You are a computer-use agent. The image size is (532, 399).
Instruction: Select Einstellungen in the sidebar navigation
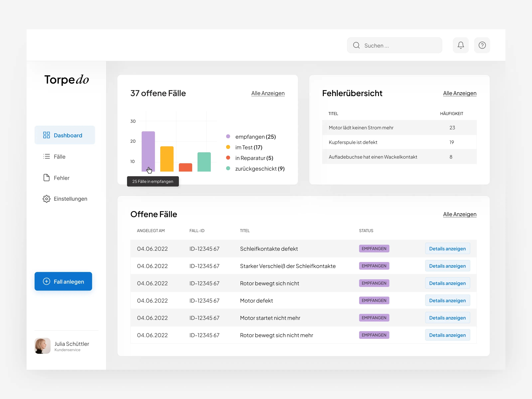tap(70, 199)
